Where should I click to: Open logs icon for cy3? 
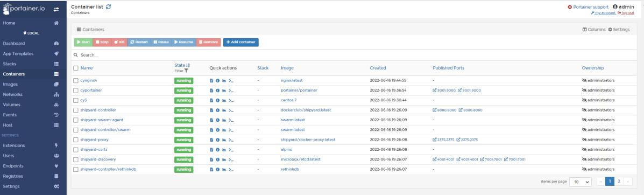click(211, 100)
